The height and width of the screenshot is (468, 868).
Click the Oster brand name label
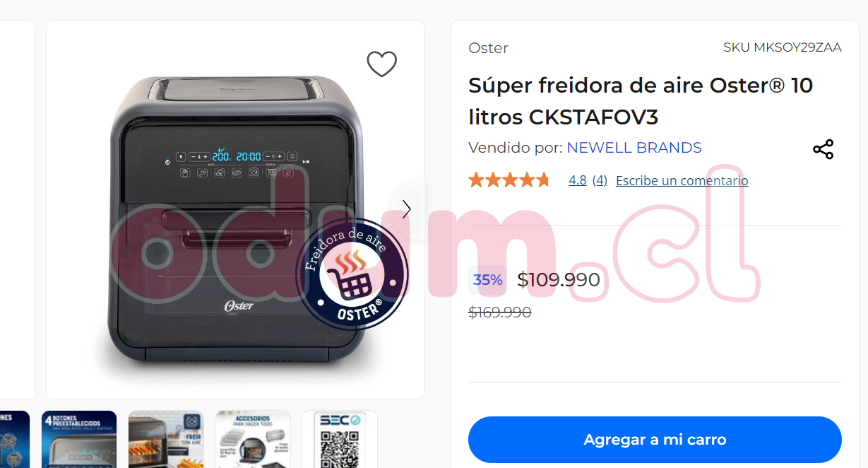pyautogui.click(x=488, y=48)
